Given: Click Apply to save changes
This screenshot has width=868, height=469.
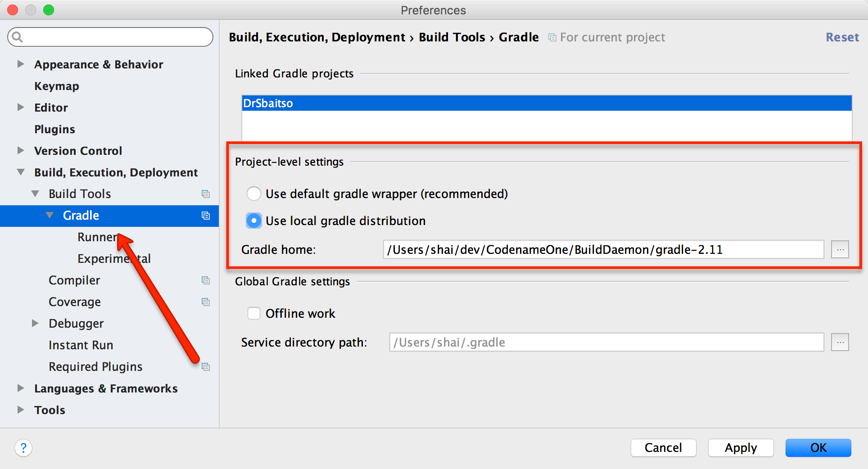Looking at the screenshot, I should (x=741, y=448).
